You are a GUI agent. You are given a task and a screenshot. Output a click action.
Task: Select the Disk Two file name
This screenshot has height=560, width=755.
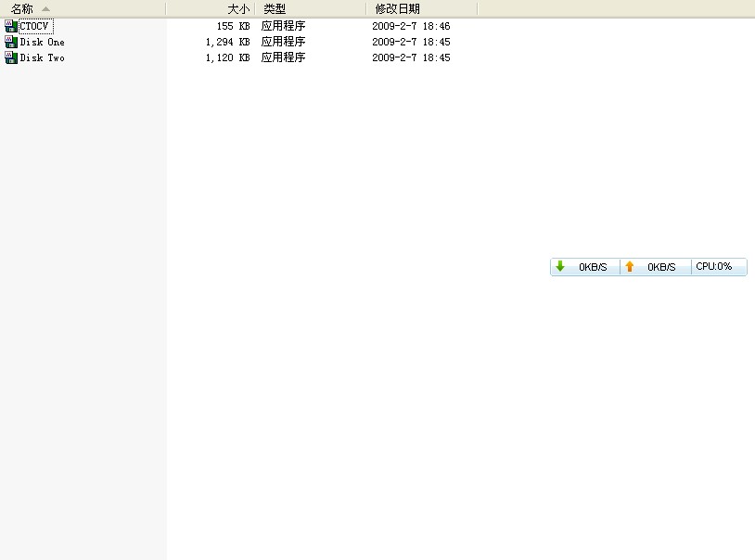click(x=43, y=57)
